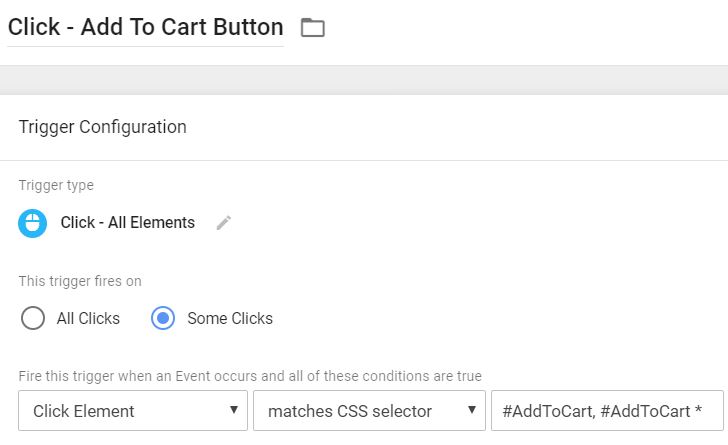
Task: Click the arrow on matches CSS selector dropdown
Action: pyautogui.click(x=471, y=411)
